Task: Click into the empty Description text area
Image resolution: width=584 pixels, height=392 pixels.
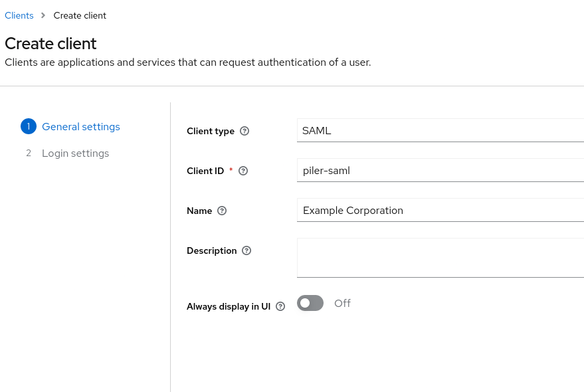Action: (440, 257)
